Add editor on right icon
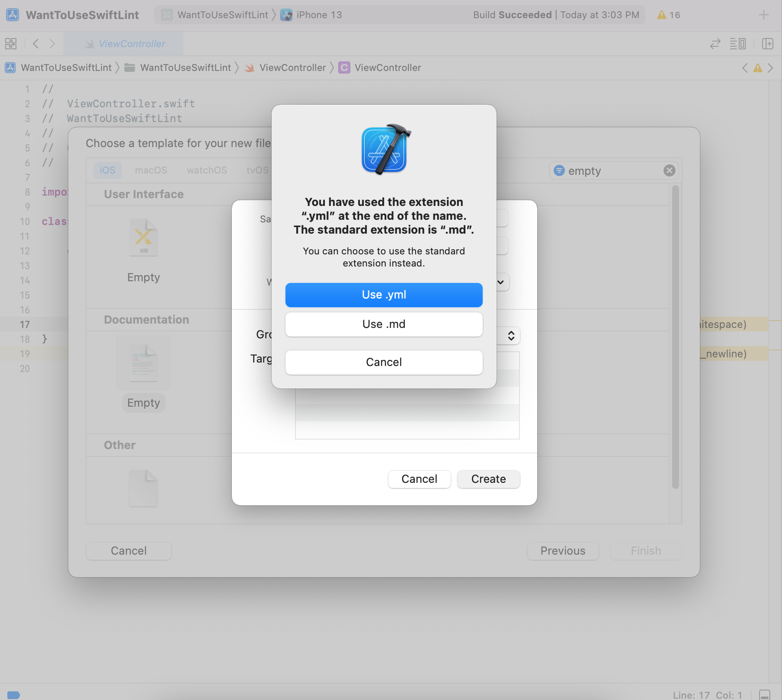This screenshot has height=700, width=782. 768,44
